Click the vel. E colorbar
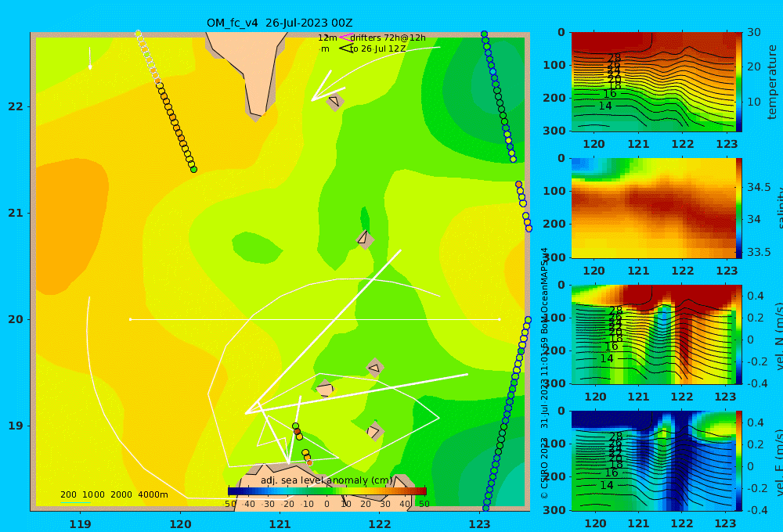The width and height of the screenshot is (783, 532). pyautogui.click(x=738, y=461)
